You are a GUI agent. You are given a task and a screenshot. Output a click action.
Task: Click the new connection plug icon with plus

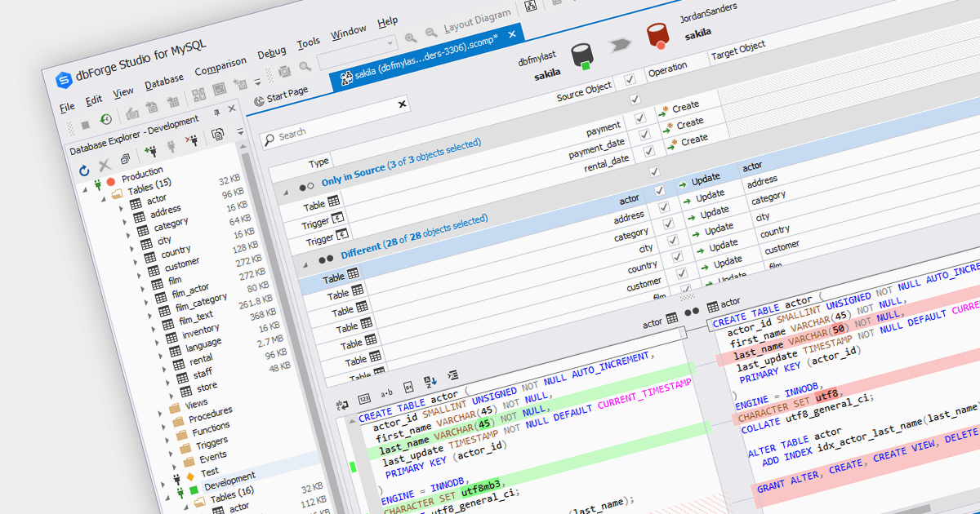(149, 151)
